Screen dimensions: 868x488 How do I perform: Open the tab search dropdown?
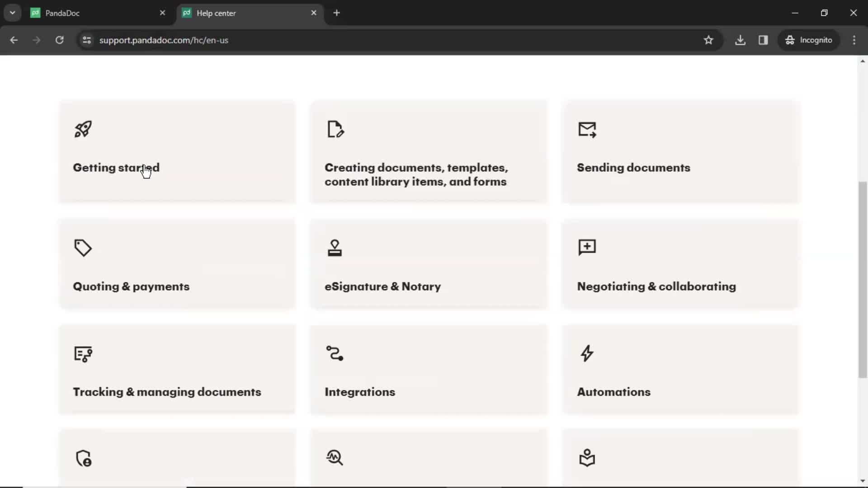[x=12, y=13]
